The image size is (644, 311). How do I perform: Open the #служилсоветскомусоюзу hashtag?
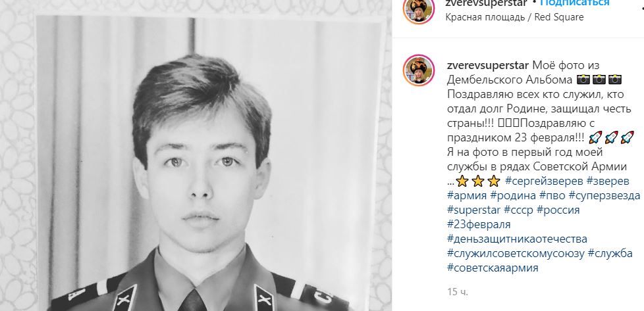(516, 253)
